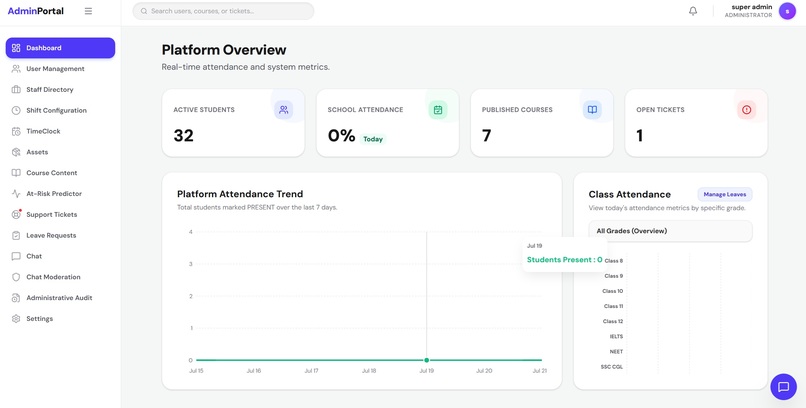This screenshot has height=408, width=806.
Task: Click the search magnifier icon
Action: point(144,11)
